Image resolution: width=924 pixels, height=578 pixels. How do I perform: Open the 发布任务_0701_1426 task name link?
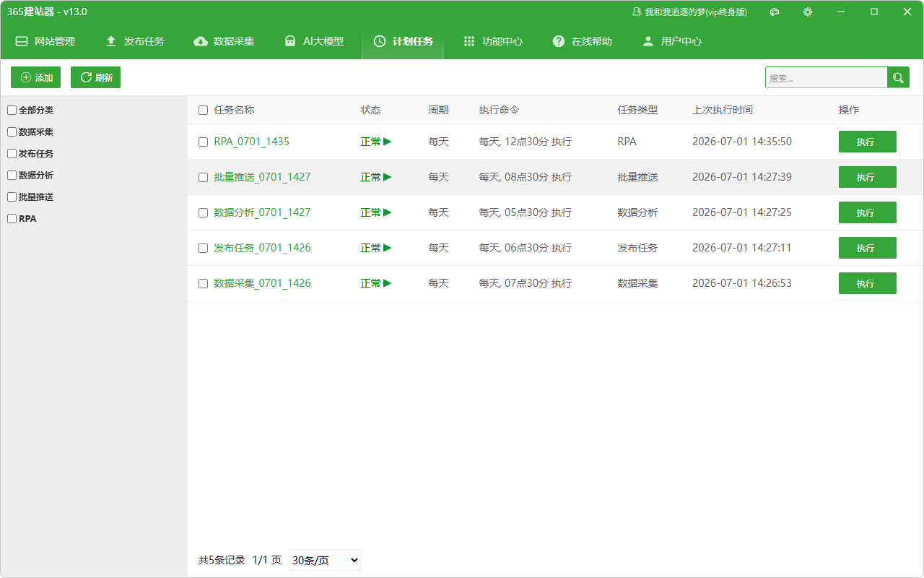point(262,248)
